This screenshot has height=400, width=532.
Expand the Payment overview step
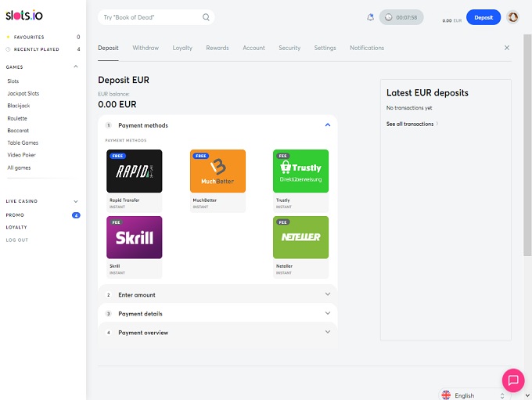coord(328,333)
